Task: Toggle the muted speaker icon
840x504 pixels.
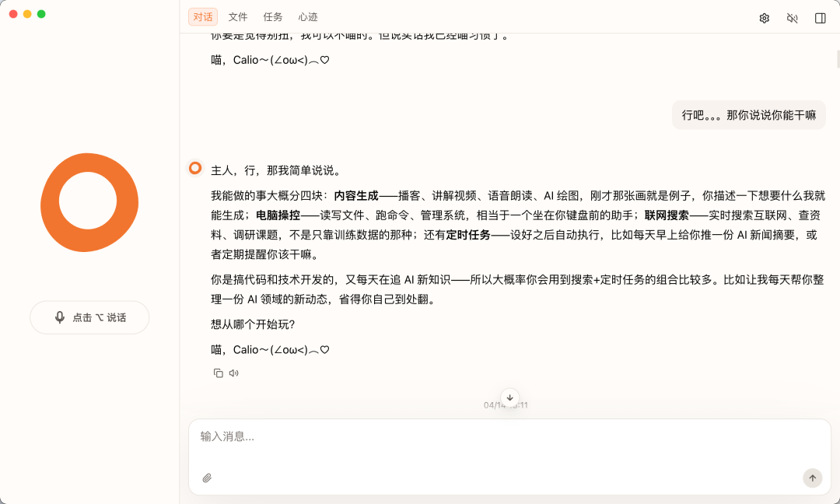Action: 792,18
